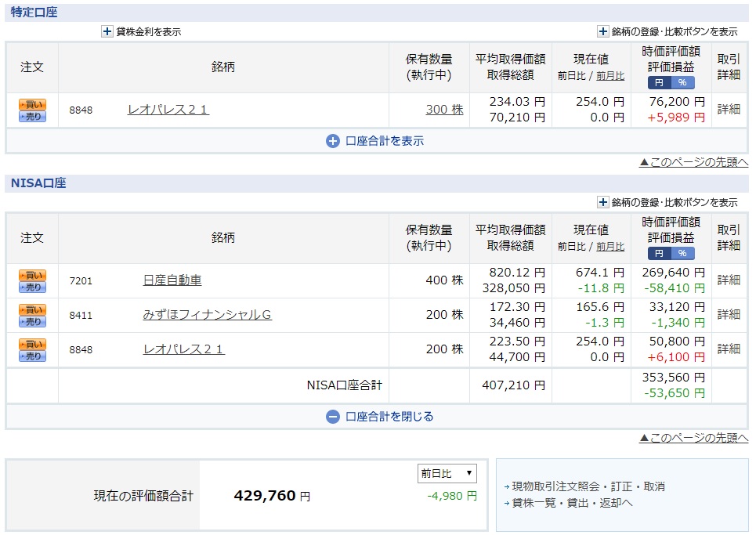Click stock code 8411
The image size is (756, 535).
click(x=81, y=315)
